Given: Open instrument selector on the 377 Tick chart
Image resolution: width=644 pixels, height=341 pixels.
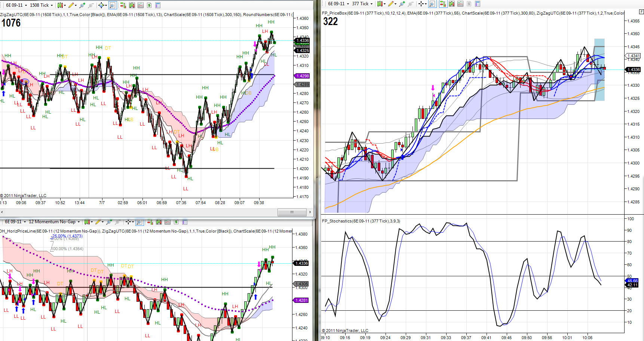Looking at the screenshot, I should tap(338, 4).
